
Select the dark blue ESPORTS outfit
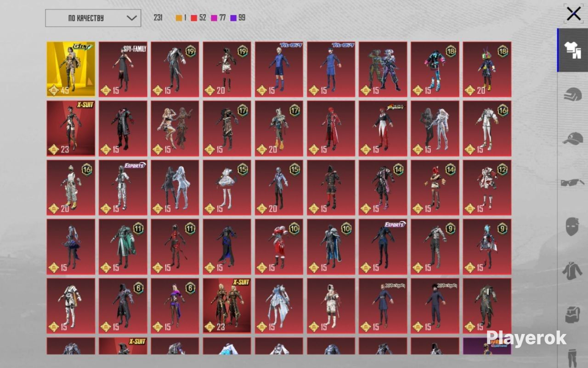click(383, 247)
